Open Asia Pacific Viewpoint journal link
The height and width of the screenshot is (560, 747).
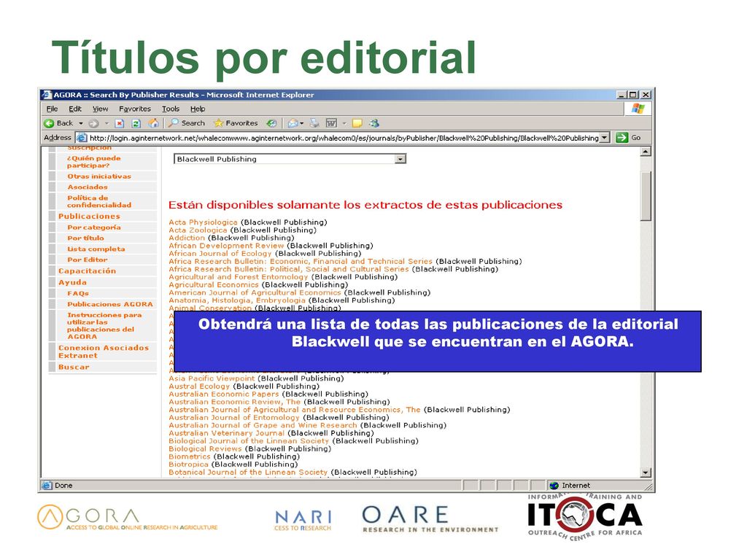pos(212,378)
